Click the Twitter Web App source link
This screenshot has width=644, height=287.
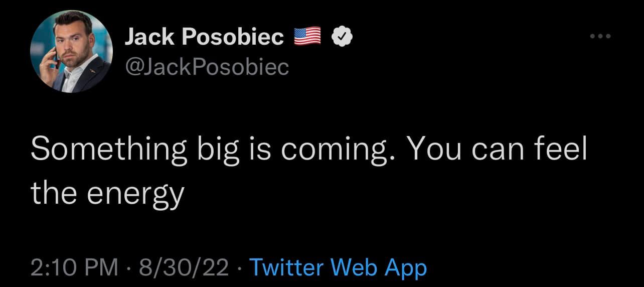338,267
